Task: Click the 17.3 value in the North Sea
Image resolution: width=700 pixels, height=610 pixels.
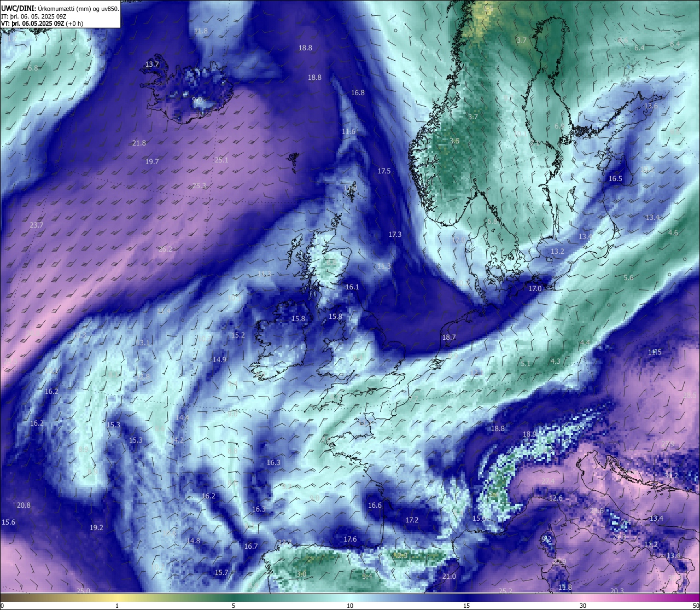Action: coord(395,235)
